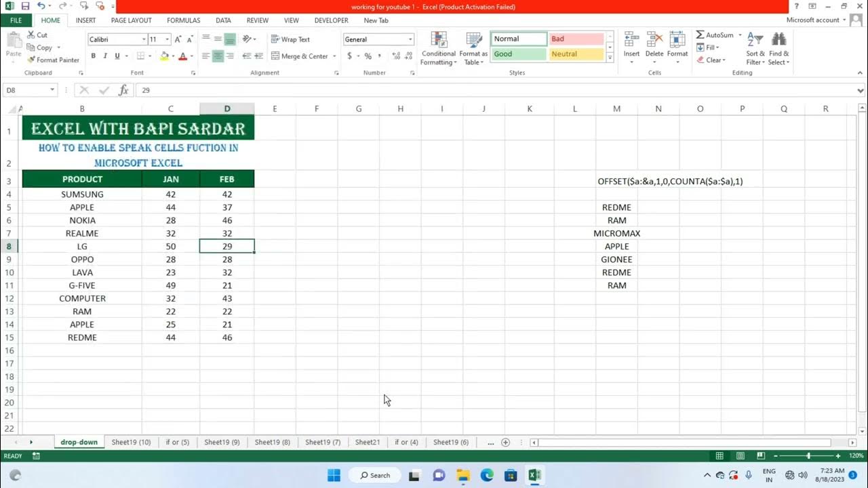Switch to the PAGE LAYOUT tab
Screen dimensions: 868x488
click(x=132, y=20)
